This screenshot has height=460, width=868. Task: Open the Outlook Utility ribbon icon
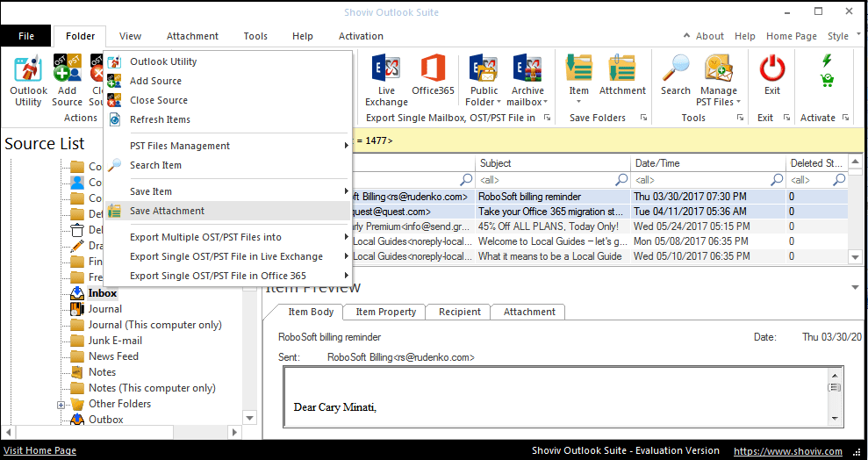tap(28, 69)
